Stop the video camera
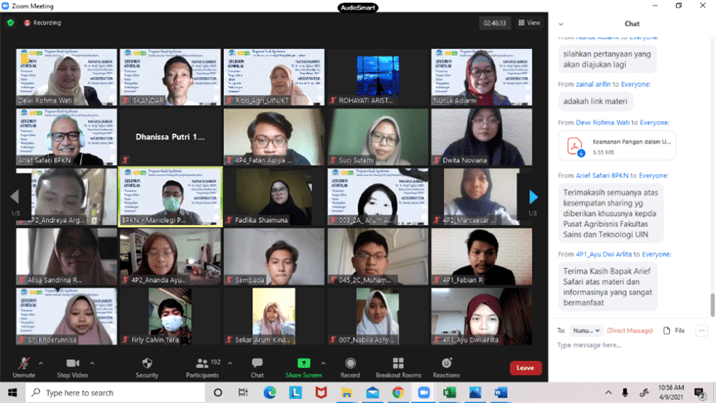 tap(72, 365)
